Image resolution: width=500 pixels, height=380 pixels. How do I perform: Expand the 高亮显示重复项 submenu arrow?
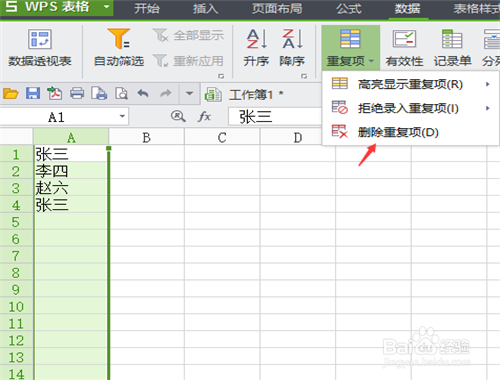(x=488, y=84)
